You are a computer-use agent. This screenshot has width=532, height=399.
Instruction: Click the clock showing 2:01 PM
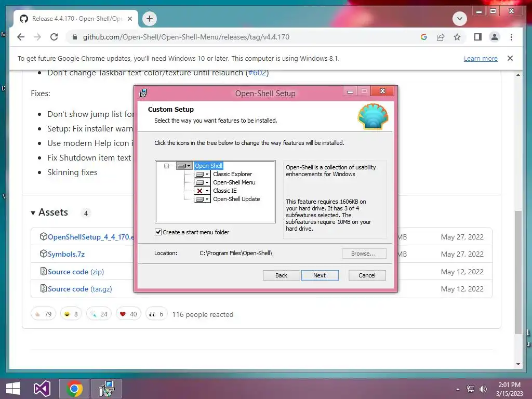coord(509,385)
